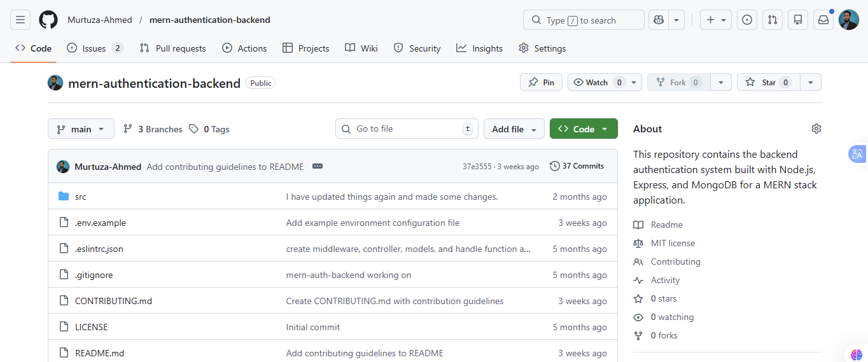Open the main branch selector dropdown
The width and height of the screenshot is (868, 362).
click(81, 129)
